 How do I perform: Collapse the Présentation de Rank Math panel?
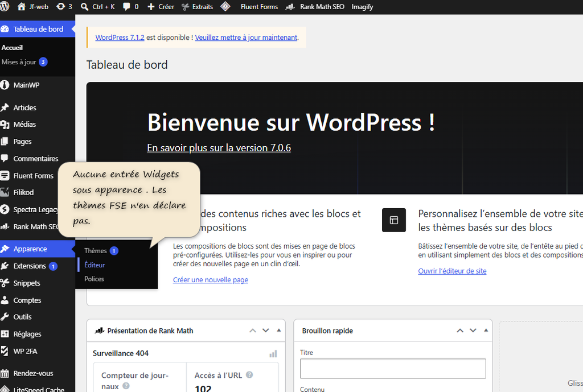[279, 330]
